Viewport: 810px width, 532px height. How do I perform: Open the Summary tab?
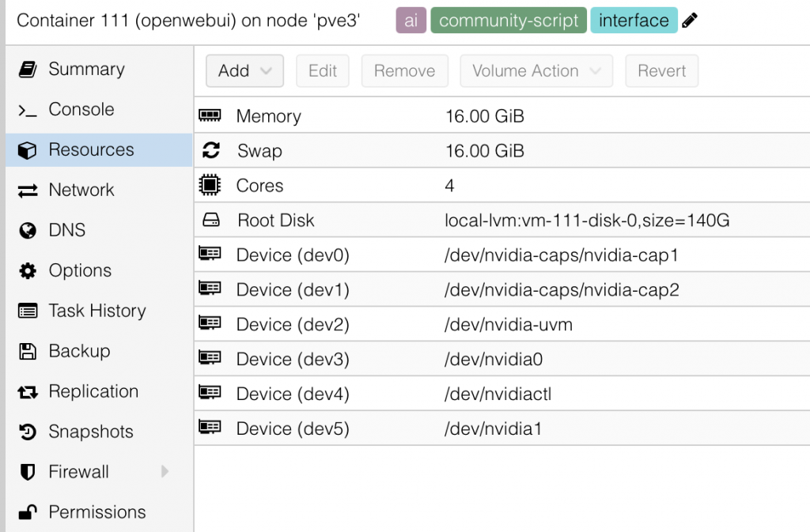(x=86, y=69)
